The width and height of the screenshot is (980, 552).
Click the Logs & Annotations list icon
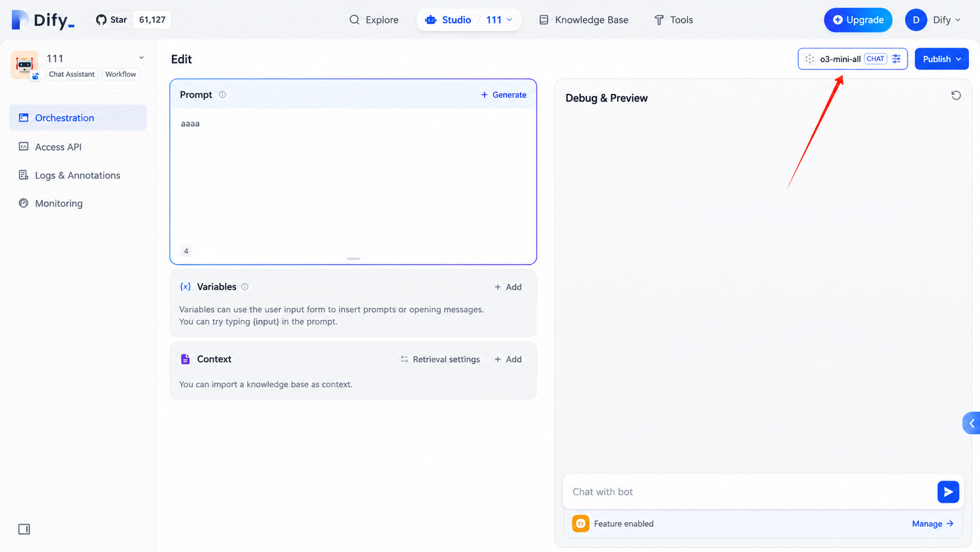click(23, 175)
